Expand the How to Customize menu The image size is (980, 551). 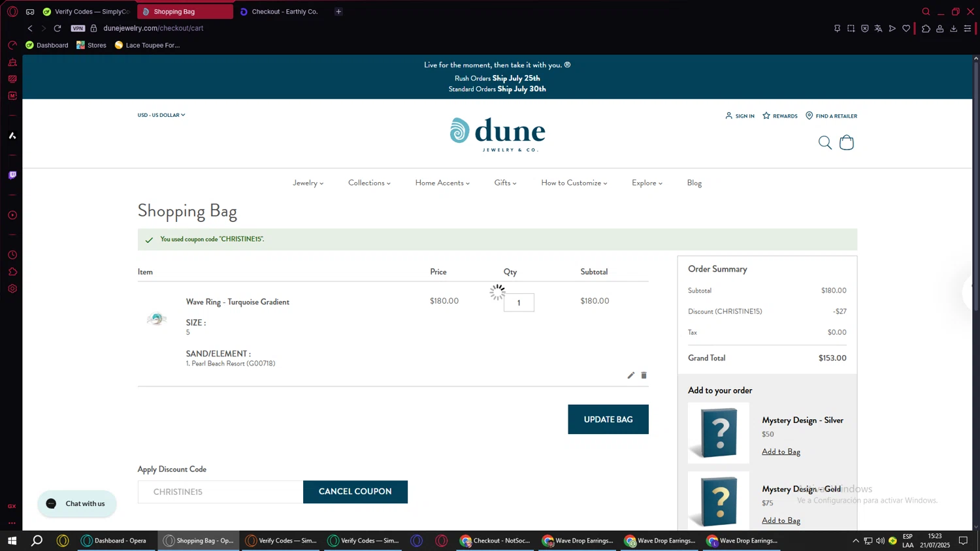[x=574, y=183]
